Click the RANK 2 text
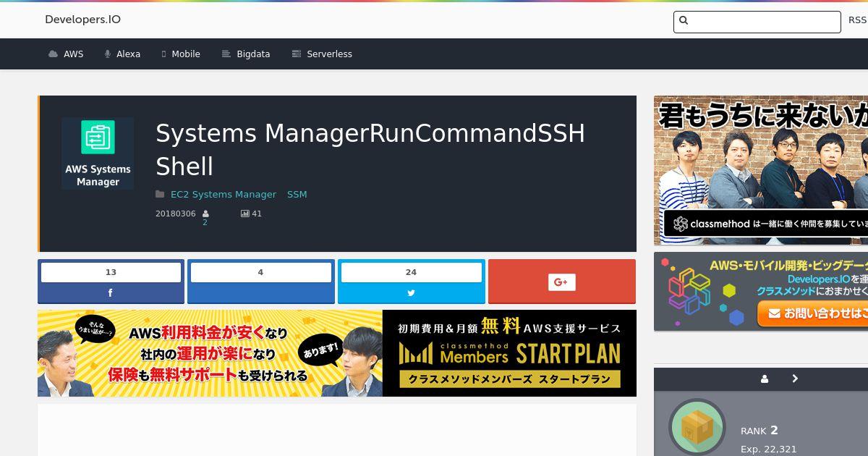The width and height of the screenshot is (868, 456). click(759, 431)
